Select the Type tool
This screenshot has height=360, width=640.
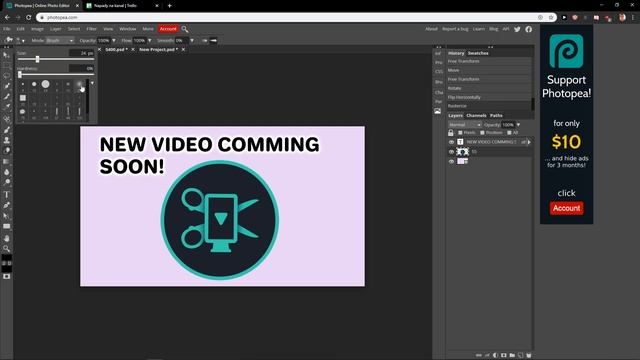pyautogui.click(x=7, y=195)
